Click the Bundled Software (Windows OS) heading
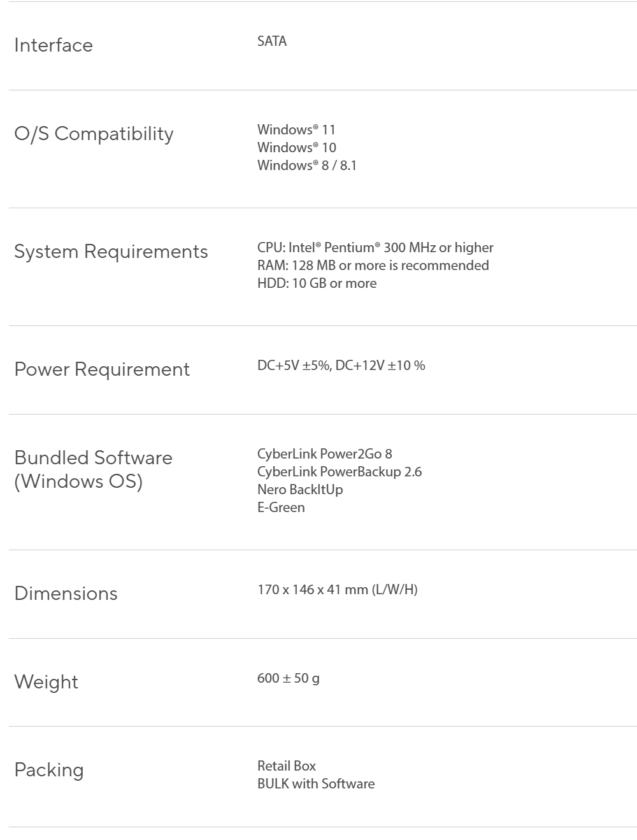The width and height of the screenshot is (637, 840). click(x=93, y=469)
